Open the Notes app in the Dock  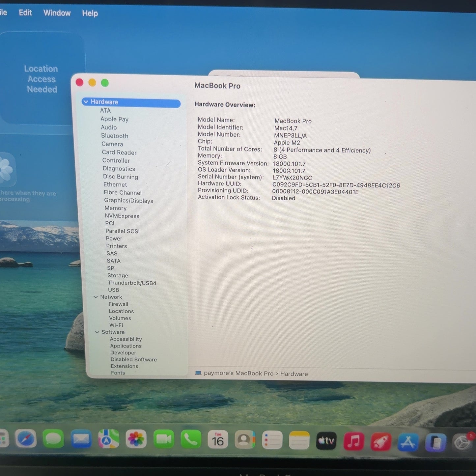coord(299,440)
